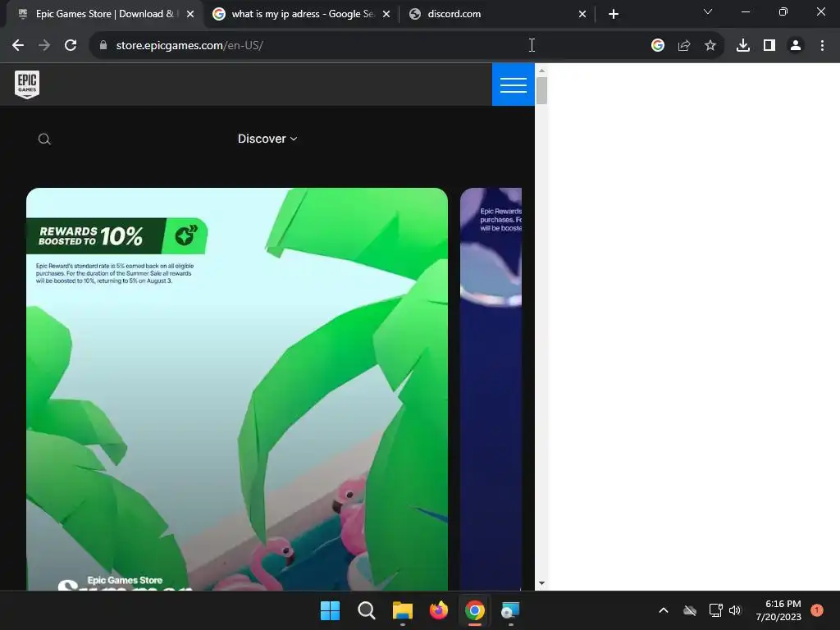The width and height of the screenshot is (840, 630).
Task: Open the partially visible Epic Rewards card
Action: pyautogui.click(x=491, y=389)
